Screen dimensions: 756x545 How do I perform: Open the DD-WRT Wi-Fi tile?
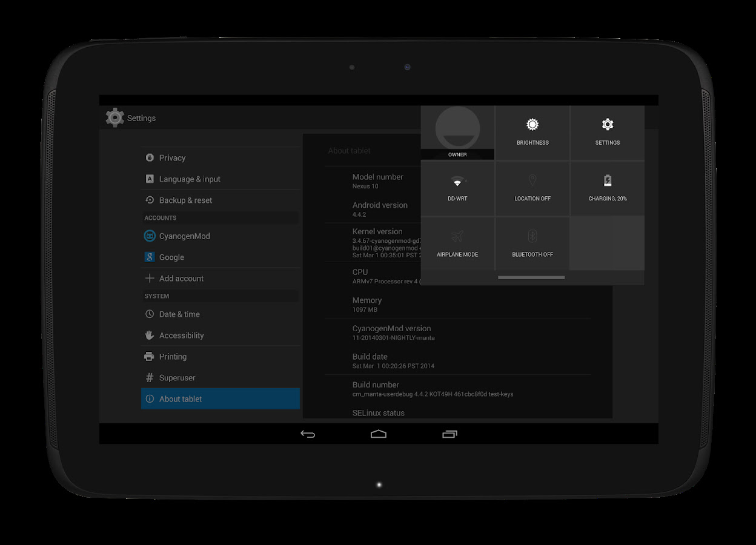coord(457,188)
